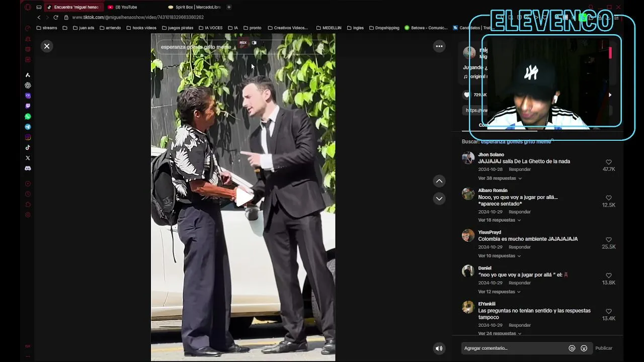Go to next video arrow
Viewport: 644px width, 362px height.
(439, 199)
